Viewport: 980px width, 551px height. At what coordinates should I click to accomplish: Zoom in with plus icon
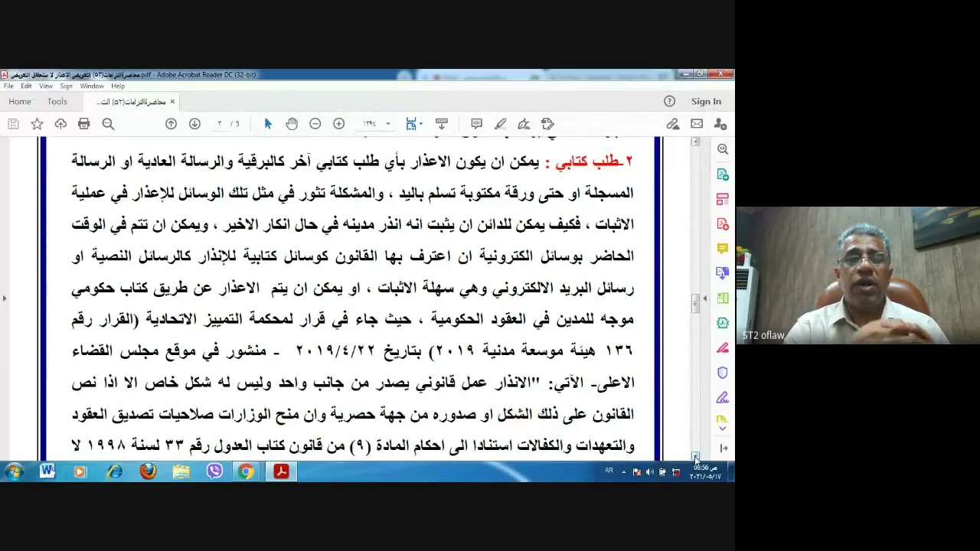[x=338, y=124]
